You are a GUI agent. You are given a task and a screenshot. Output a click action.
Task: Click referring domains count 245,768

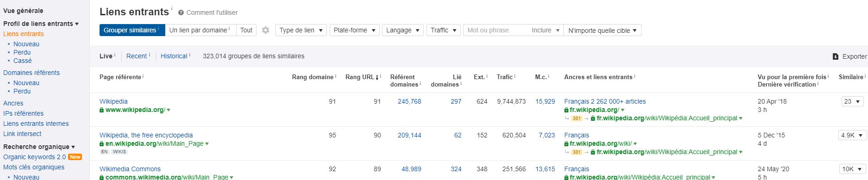pyautogui.click(x=409, y=101)
